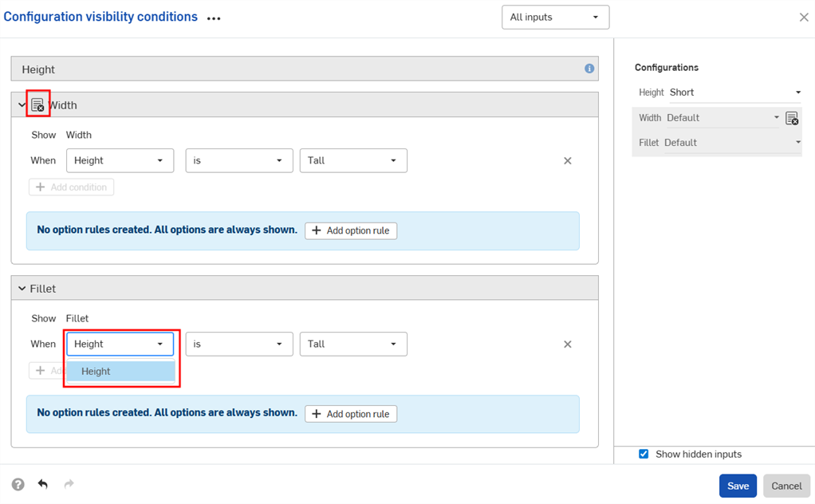This screenshot has width=815, height=504.
Task: Open the three-dot options menu beside the title
Action: coord(214,18)
